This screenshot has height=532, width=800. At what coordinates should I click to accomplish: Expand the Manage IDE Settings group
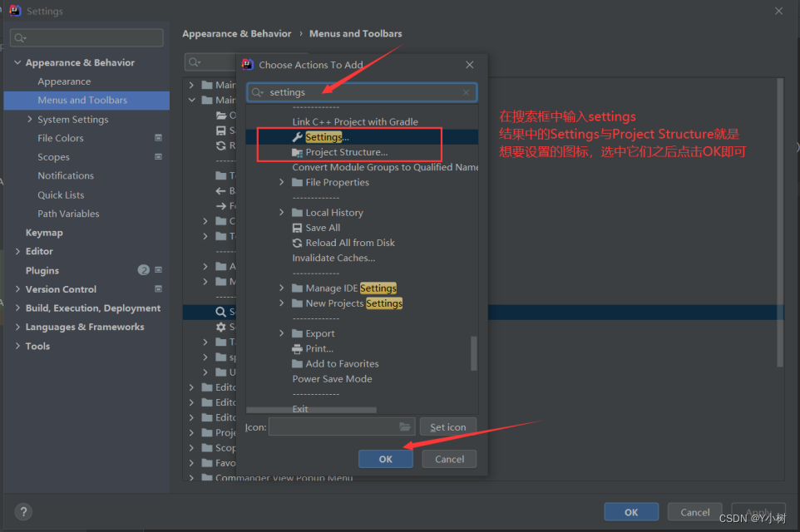tap(281, 288)
